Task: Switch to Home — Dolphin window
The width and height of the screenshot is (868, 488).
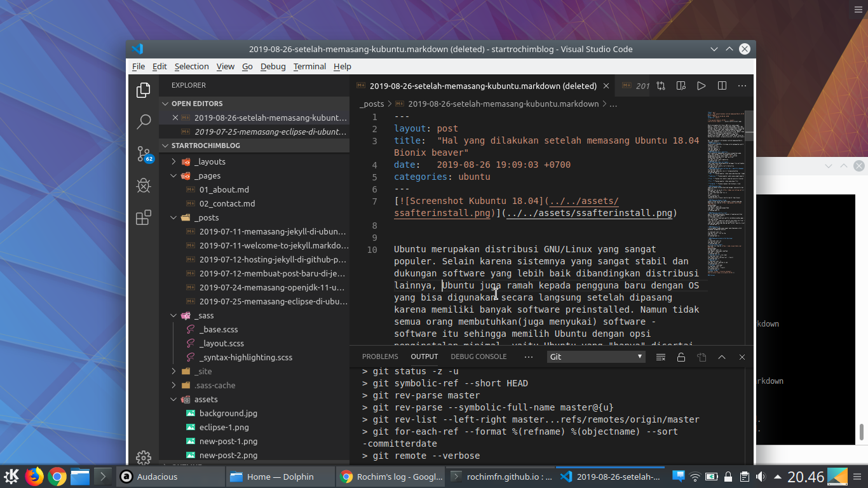Action: pos(280,477)
